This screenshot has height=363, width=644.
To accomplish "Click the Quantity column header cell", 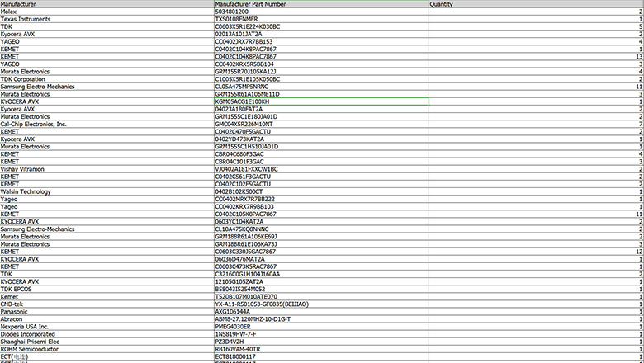I will click(535, 4).
